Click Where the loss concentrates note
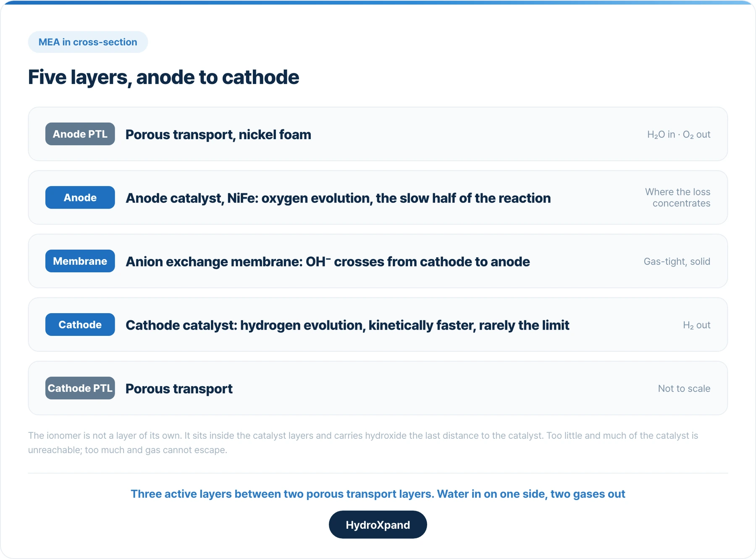This screenshot has height=559, width=756. click(677, 198)
